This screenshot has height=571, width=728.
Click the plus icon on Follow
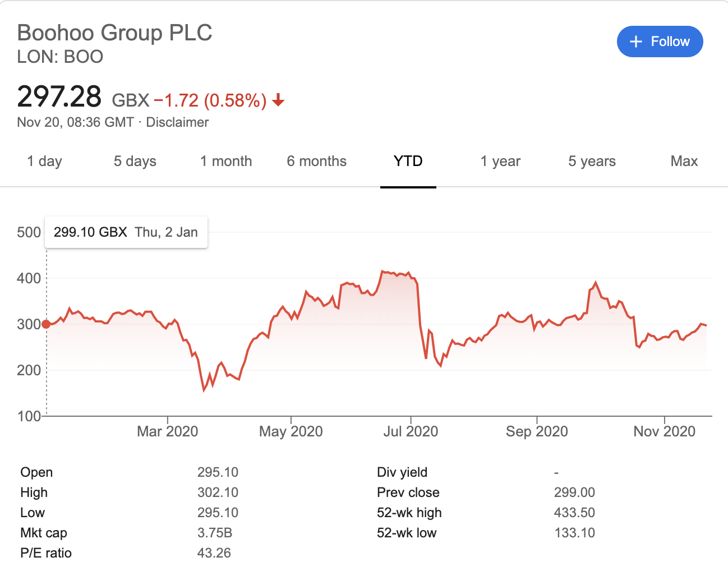coord(635,42)
